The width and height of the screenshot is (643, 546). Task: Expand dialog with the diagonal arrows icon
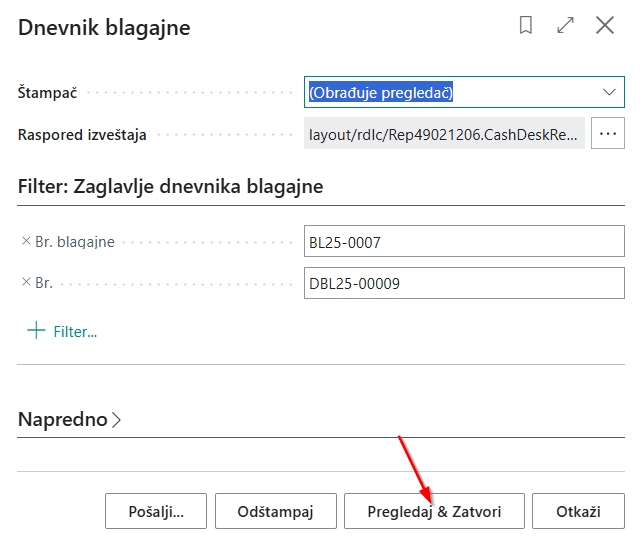click(x=565, y=25)
